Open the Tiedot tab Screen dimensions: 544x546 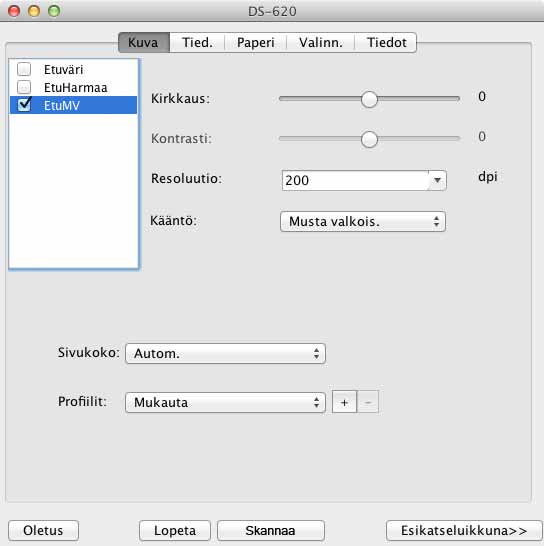(386, 42)
